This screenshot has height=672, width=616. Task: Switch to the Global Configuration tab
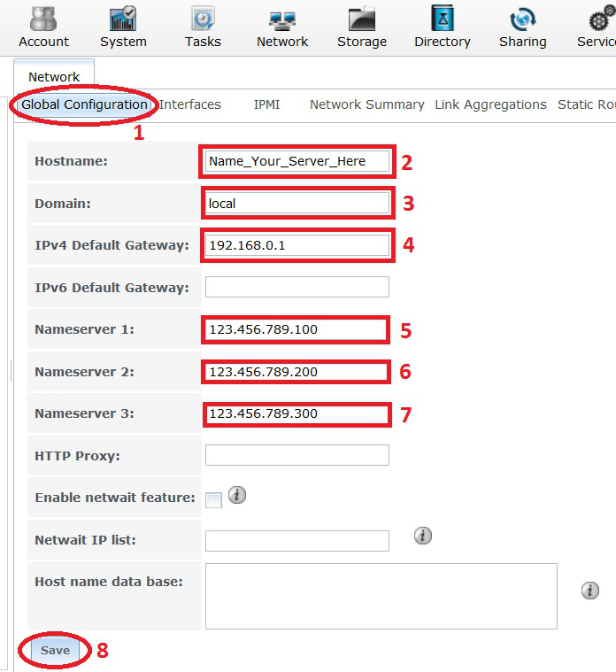84,104
